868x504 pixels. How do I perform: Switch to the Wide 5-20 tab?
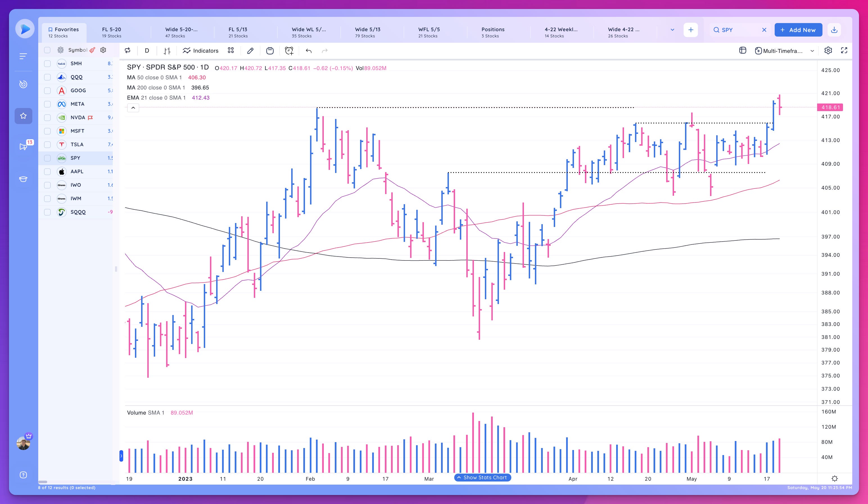[x=182, y=32]
